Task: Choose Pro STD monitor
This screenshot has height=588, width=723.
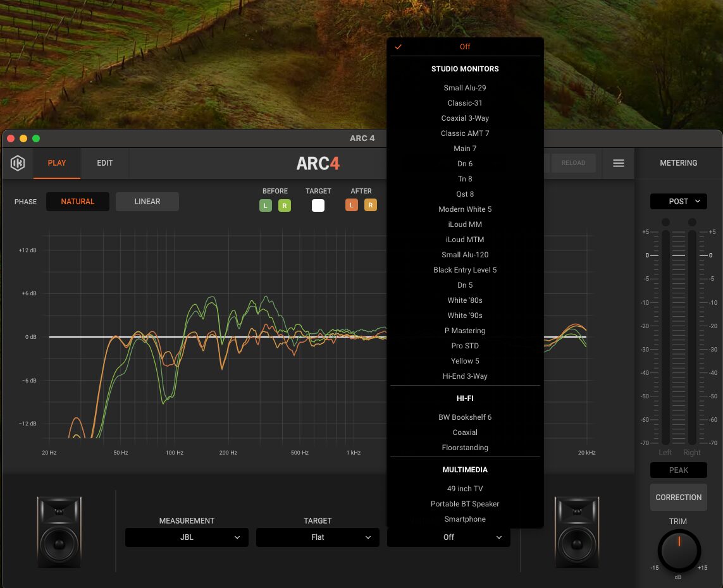Action: pyautogui.click(x=465, y=346)
